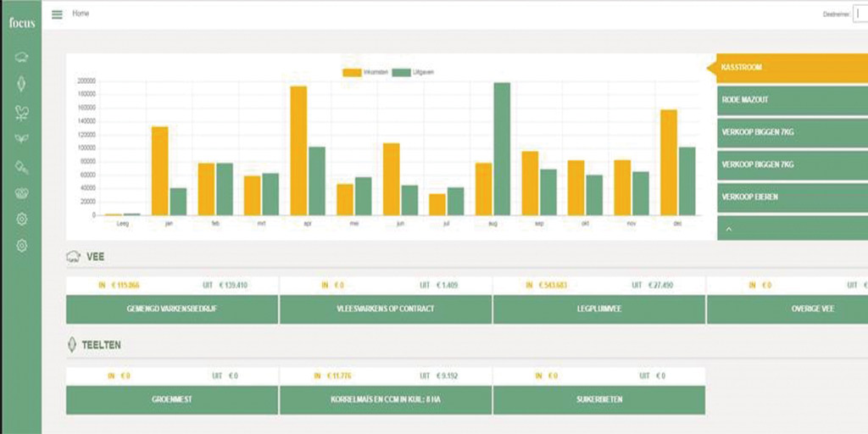Click the Home breadcrumb link
This screenshot has height=434, width=868.
click(81, 14)
